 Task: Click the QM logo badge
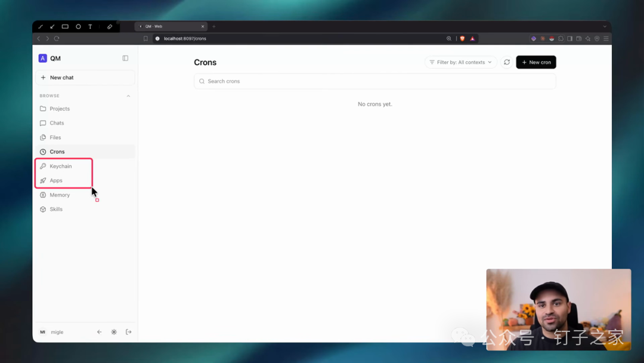pyautogui.click(x=43, y=59)
